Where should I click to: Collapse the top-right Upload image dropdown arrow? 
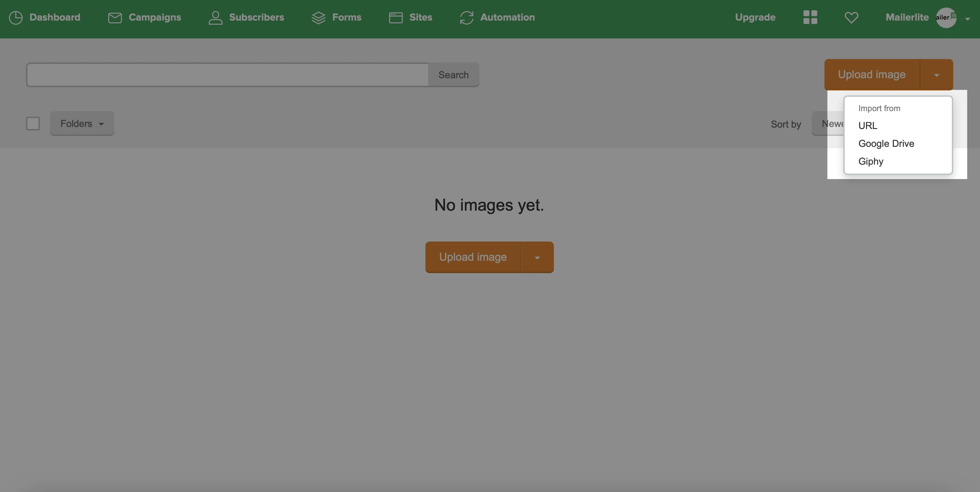coord(936,75)
